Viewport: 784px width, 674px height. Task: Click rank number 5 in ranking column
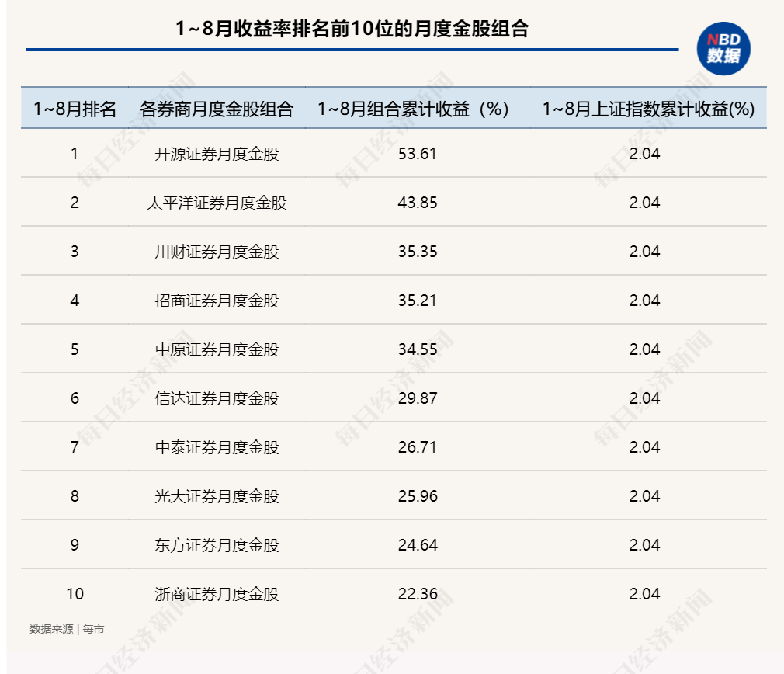75,349
